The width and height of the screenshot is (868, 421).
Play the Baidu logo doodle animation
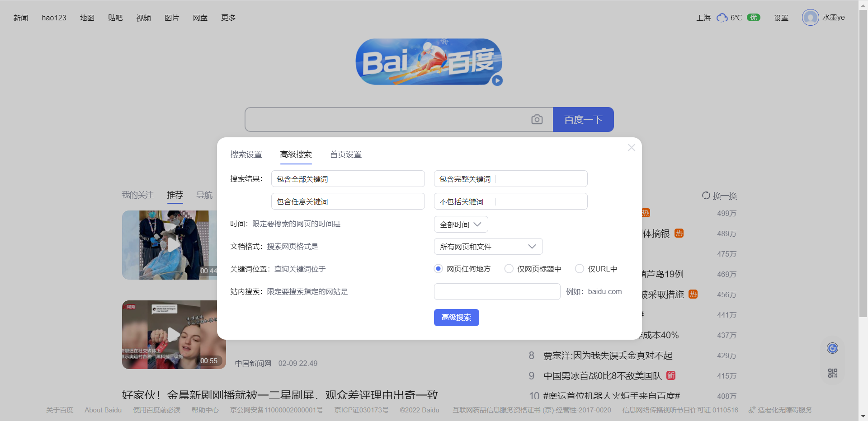point(497,80)
